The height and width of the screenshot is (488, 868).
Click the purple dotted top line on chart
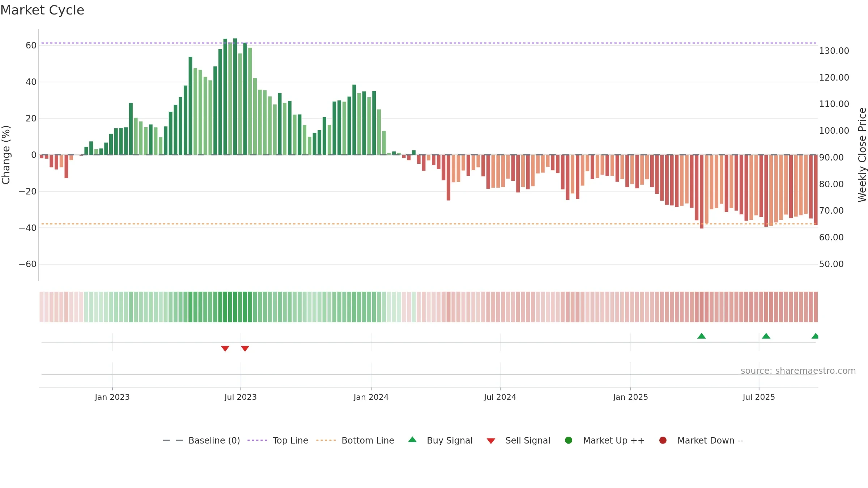pos(429,43)
